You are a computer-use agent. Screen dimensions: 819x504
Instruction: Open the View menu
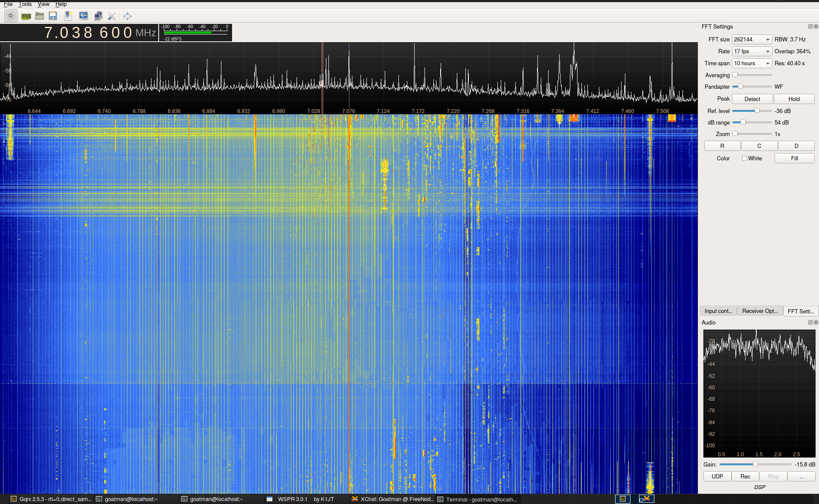pyautogui.click(x=44, y=4)
